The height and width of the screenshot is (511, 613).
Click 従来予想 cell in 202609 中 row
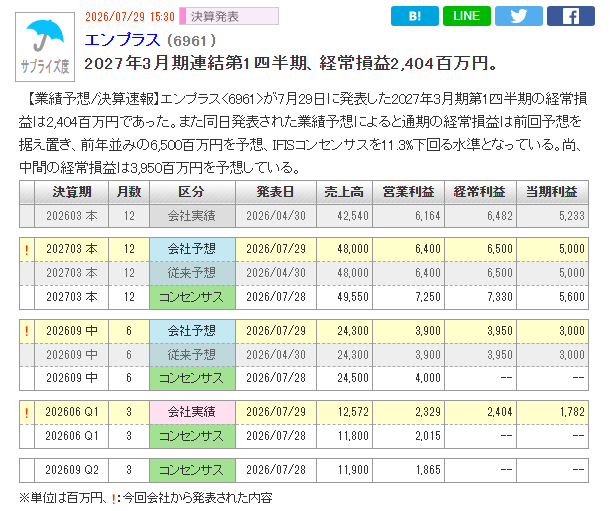click(x=192, y=355)
